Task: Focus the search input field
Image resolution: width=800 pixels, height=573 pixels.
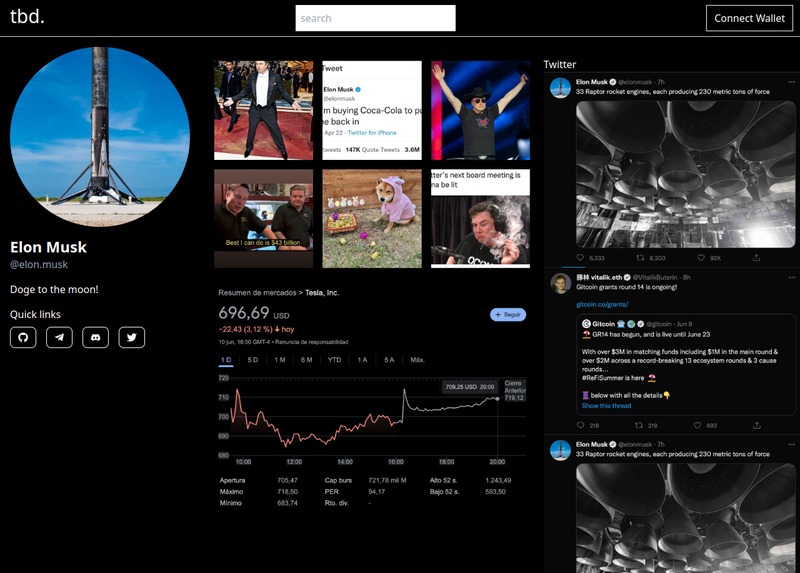Action: pos(375,18)
